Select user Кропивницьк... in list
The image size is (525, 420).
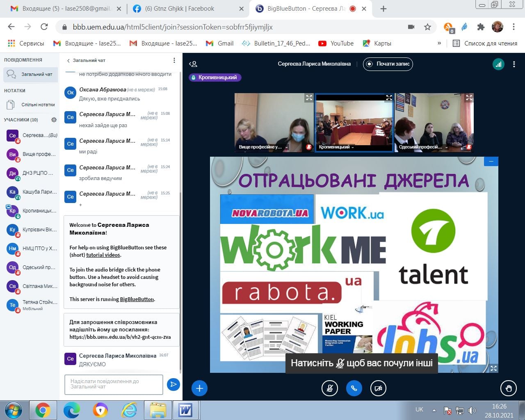coord(31,211)
